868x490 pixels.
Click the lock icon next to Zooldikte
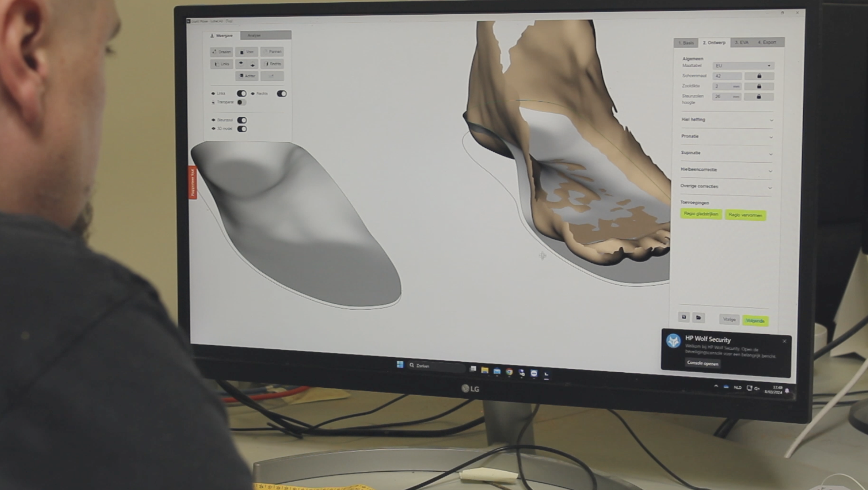click(759, 86)
